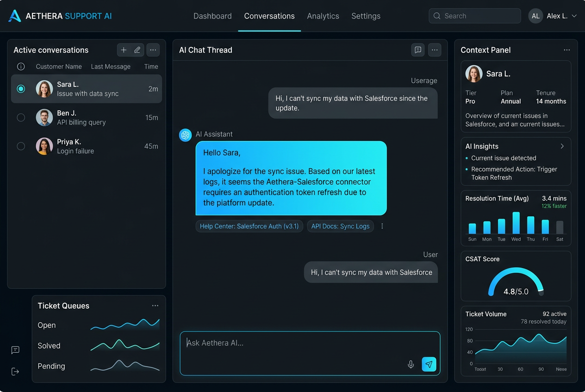This screenshot has width=585, height=392.
Task: Open Ticket Queues more options menu
Action: (x=155, y=306)
